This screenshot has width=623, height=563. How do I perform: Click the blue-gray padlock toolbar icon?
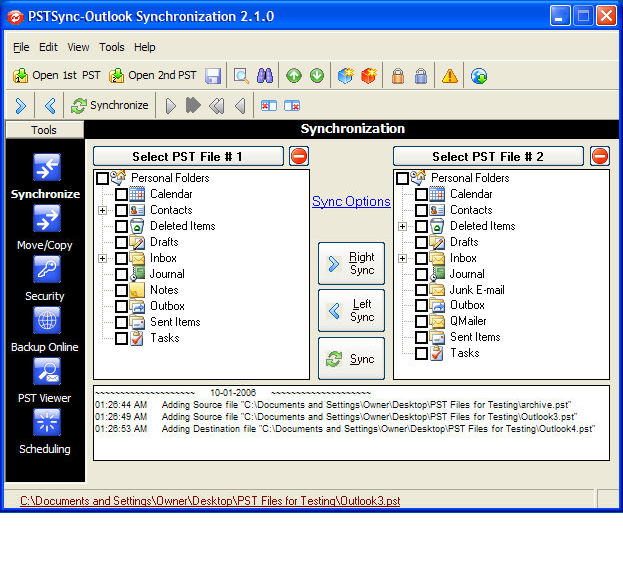coord(421,75)
